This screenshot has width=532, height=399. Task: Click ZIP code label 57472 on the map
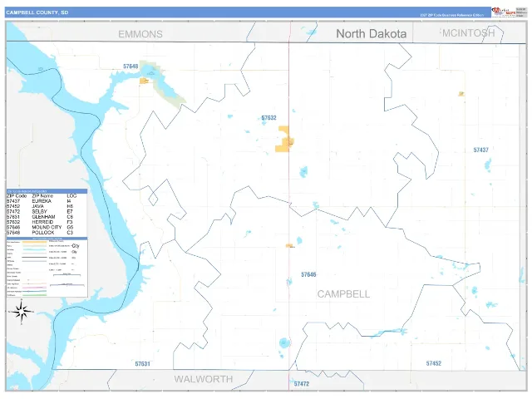pyautogui.click(x=301, y=384)
